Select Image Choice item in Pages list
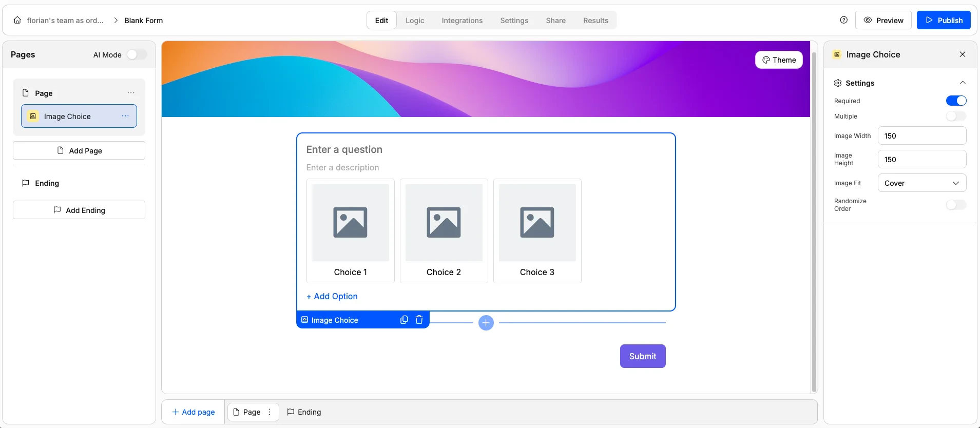This screenshot has height=428, width=980. point(79,116)
